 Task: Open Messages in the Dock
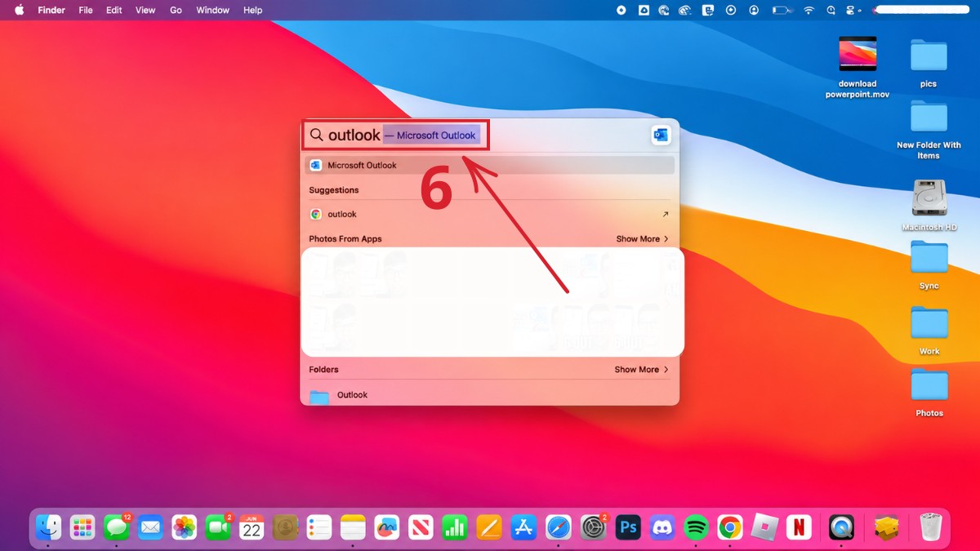117,527
